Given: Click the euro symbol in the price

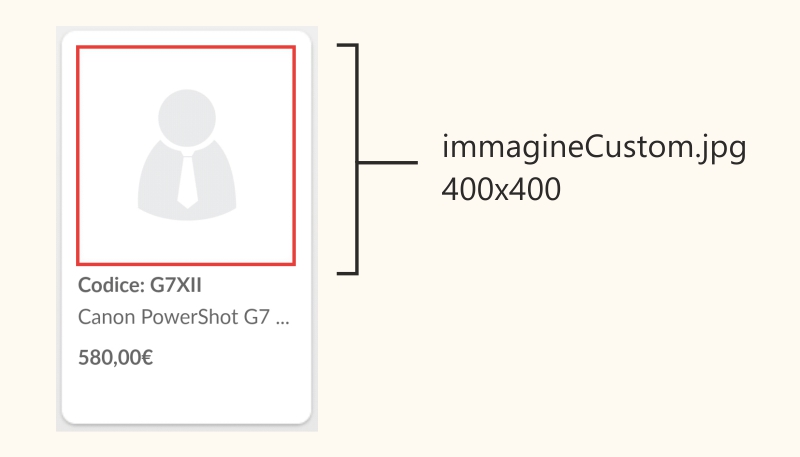Looking at the screenshot, I should pyautogui.click(x=146, y=356).
